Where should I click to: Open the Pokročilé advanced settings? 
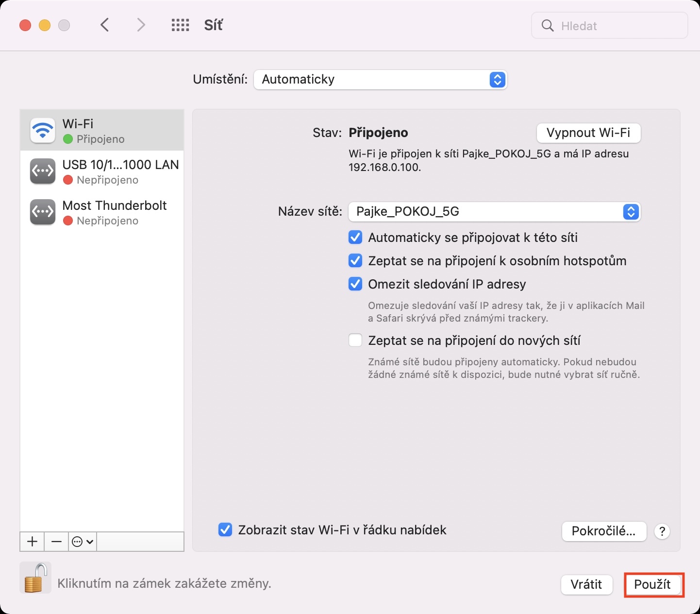coord(604,531)
